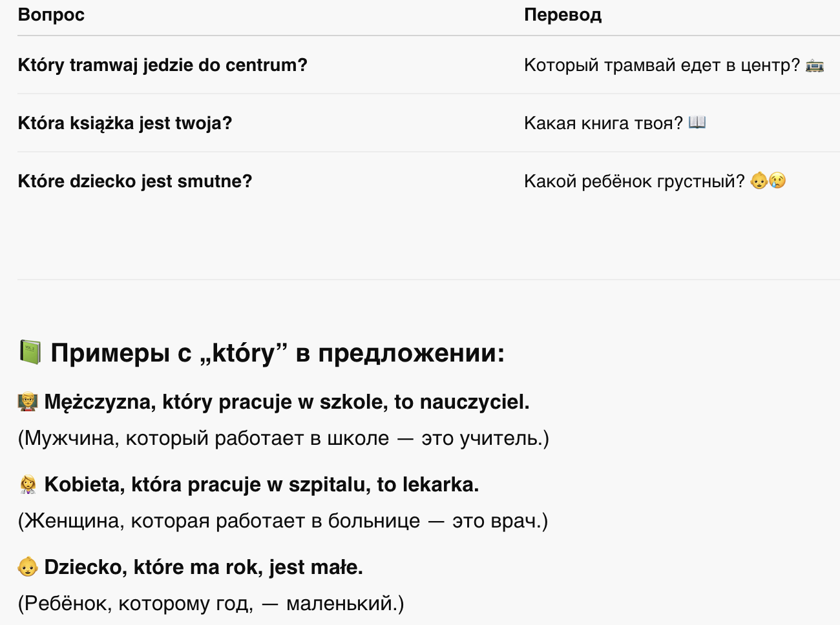Click translation 'Какой ребёнок грустный?'
The height and width of the screenshot is (625, 840).
pos(635,181)
